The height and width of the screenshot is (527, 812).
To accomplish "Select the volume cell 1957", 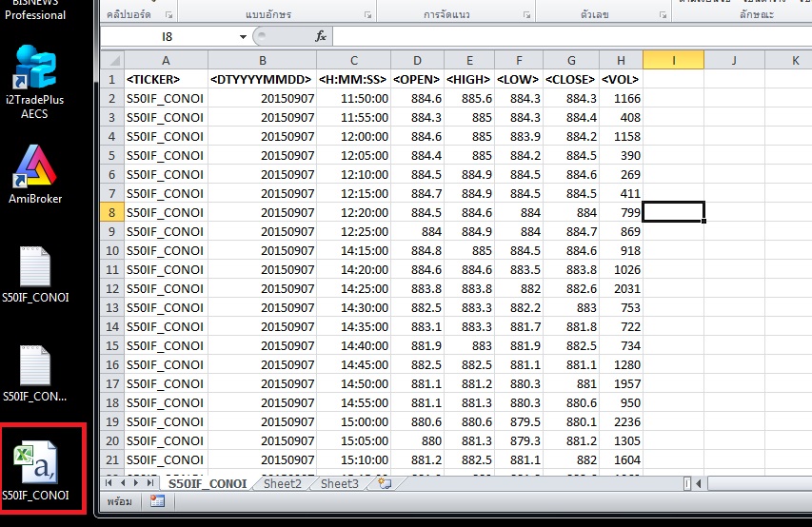I will tap(621, 383).
